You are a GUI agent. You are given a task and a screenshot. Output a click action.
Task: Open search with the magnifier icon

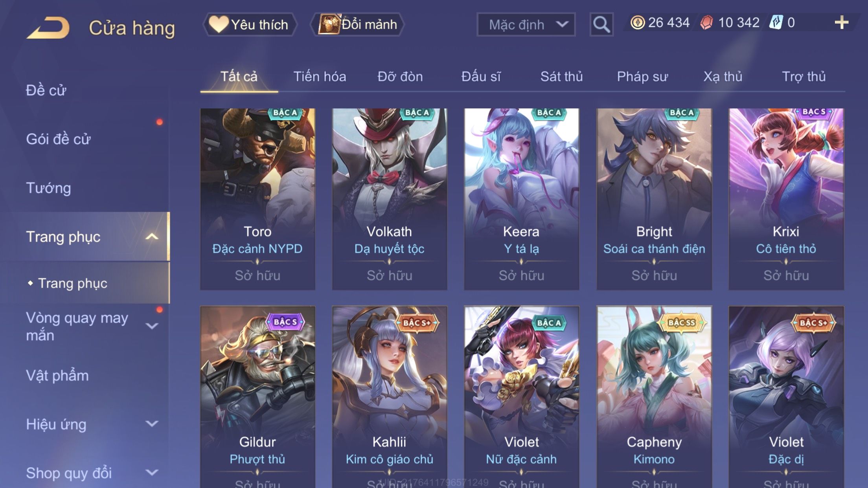pyautogui.click(x=601, y=24)
